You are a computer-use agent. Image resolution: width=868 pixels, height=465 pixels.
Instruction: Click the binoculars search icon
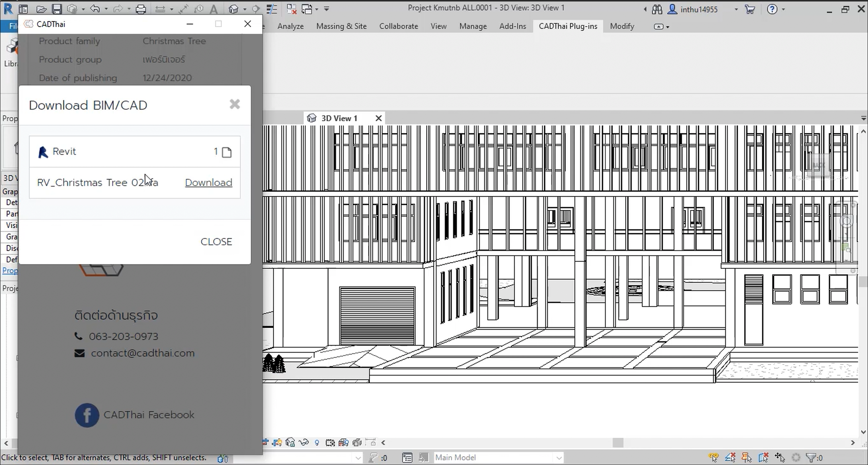point(657,9)
